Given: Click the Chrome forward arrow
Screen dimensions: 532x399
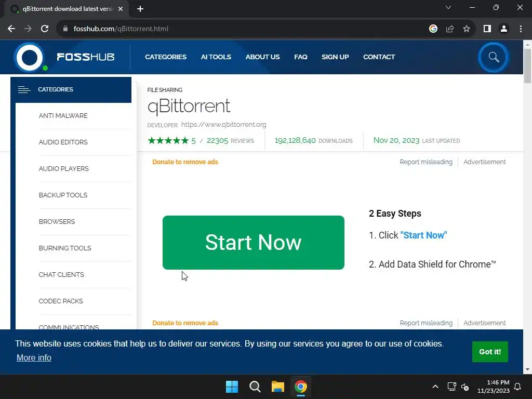Looking at the screenshot, I should coord(28,29).
